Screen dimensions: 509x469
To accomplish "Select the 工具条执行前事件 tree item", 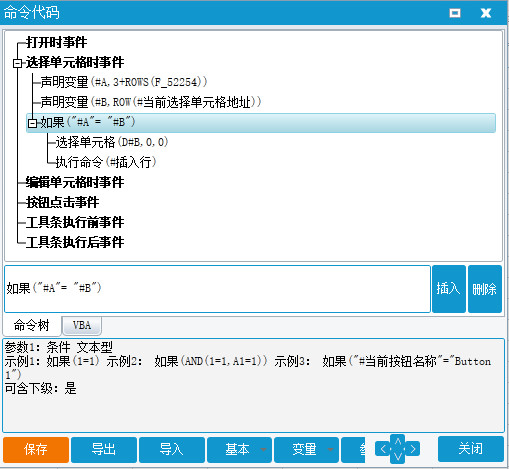I will click(75, 222).
